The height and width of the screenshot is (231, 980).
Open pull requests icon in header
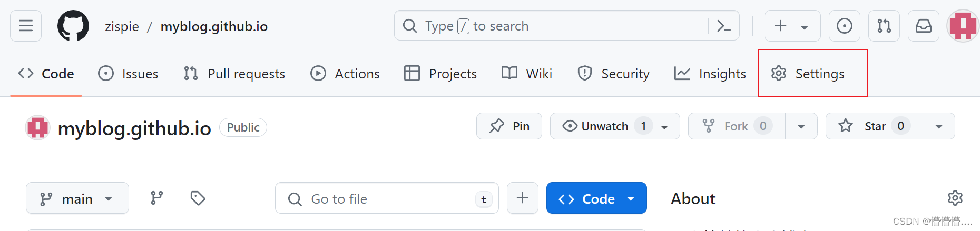pyautogui.click(x=884, y=26)
